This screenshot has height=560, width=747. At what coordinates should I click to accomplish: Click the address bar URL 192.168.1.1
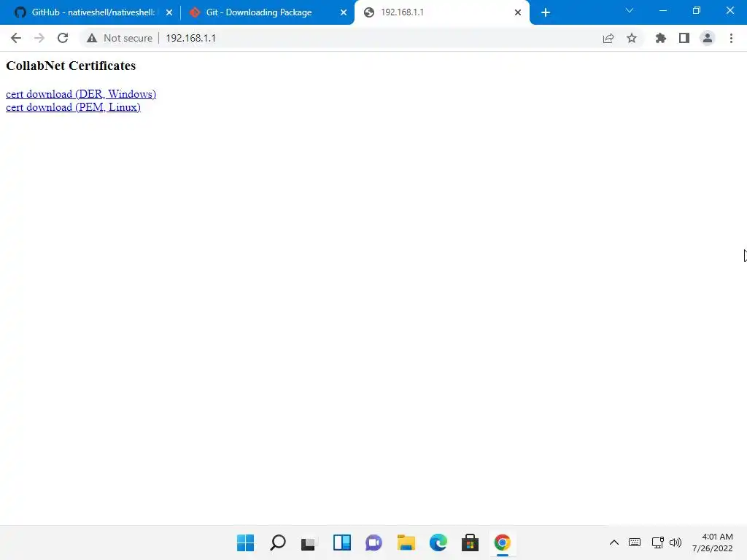[x=190, y=38]
